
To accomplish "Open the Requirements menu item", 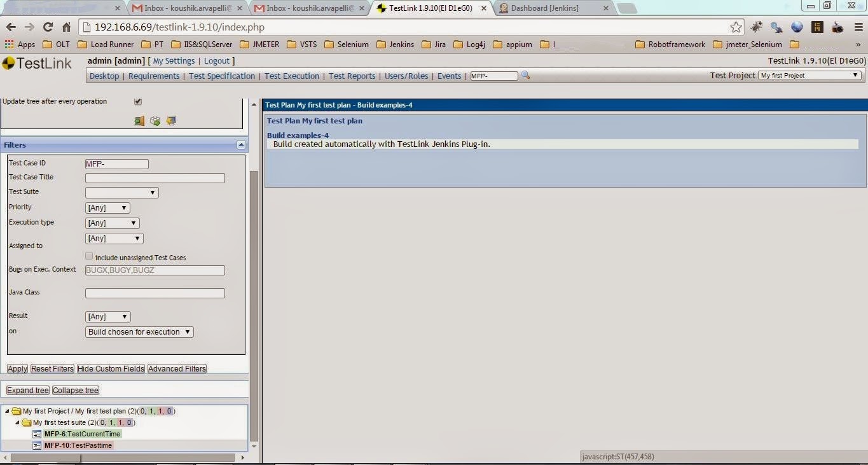I will pos(154,76).
